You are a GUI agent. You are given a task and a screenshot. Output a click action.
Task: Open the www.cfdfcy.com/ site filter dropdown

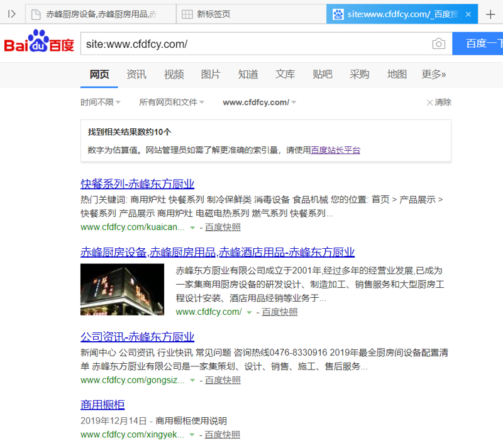click(x=259, y=102)
